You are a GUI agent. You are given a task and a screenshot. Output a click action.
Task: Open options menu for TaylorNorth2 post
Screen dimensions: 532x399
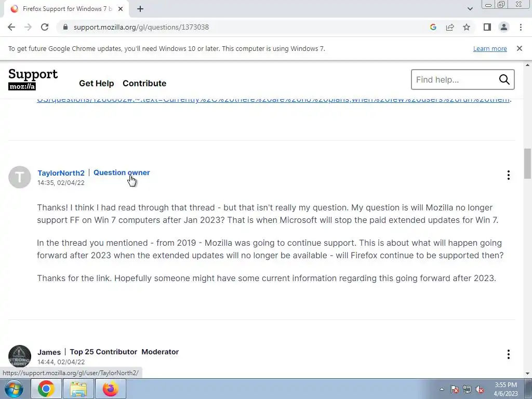(x=508, y=175)
